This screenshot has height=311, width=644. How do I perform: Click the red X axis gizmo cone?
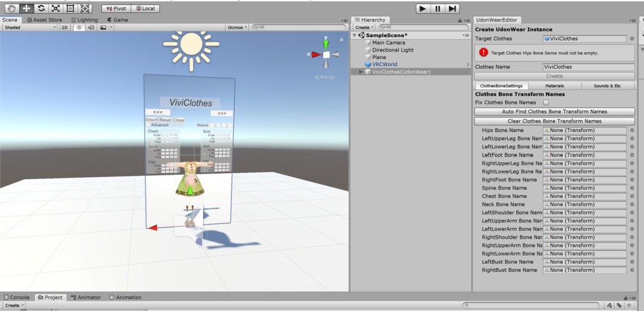(316, 54)
